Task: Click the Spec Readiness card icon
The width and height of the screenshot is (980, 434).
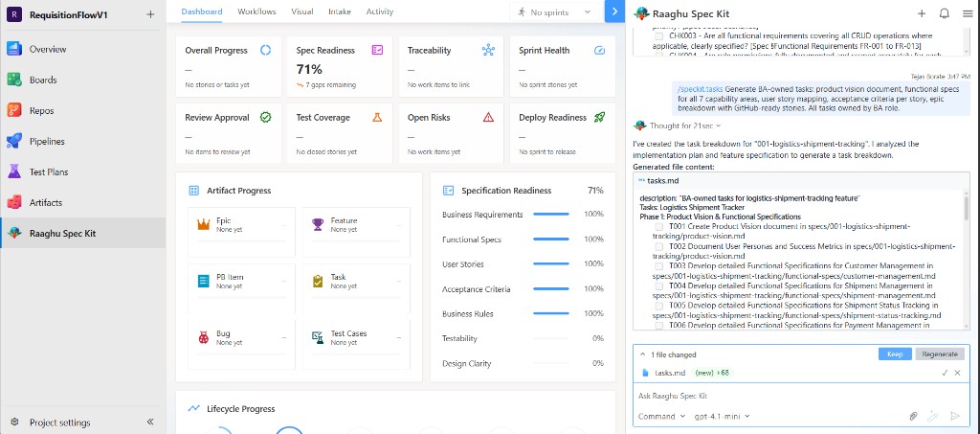Action: coord(377,50)
